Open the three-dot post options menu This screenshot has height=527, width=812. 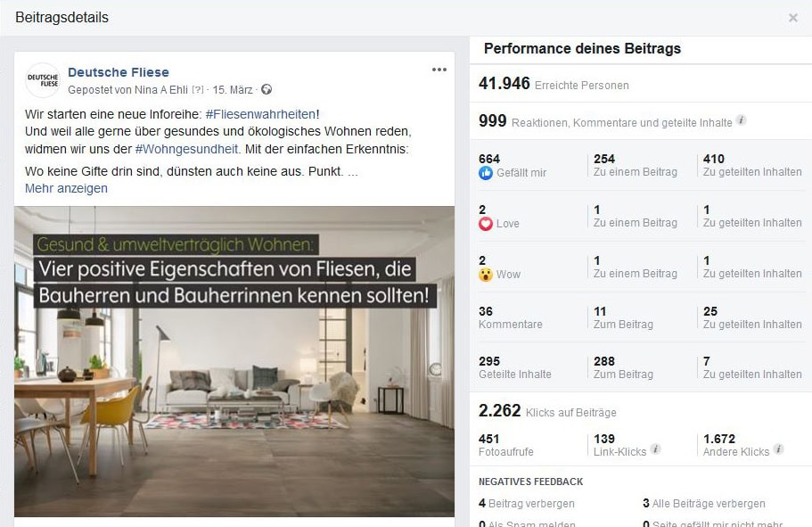point(439,70)
